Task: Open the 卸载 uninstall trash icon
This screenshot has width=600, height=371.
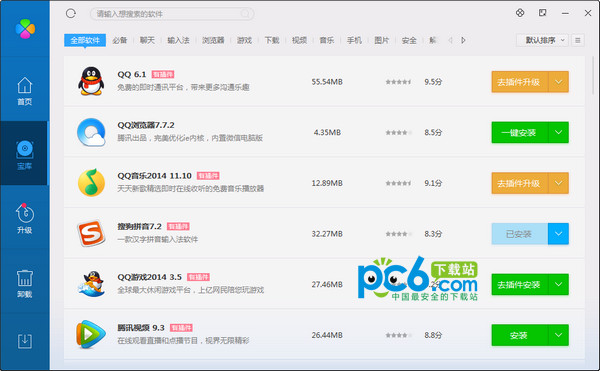Action: (24, 283)
